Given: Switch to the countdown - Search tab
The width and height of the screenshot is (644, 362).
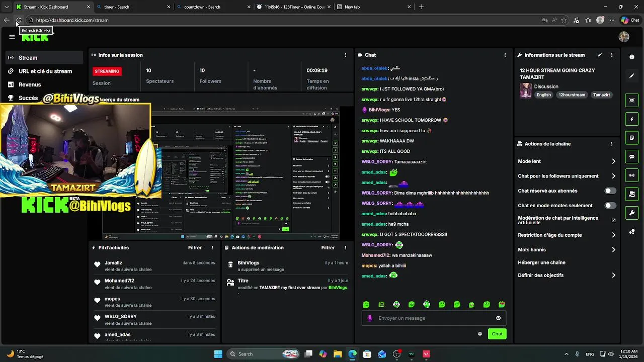Looking at the screenshot, I should tap(214, 7).
